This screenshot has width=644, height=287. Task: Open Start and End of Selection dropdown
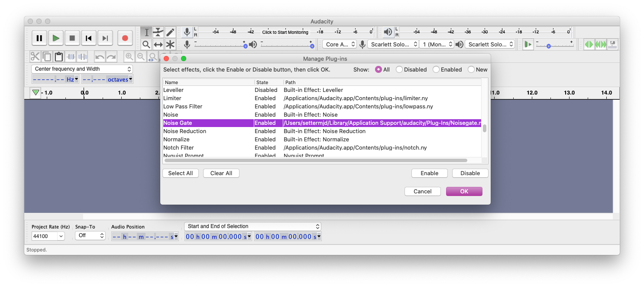click(252, 226)
